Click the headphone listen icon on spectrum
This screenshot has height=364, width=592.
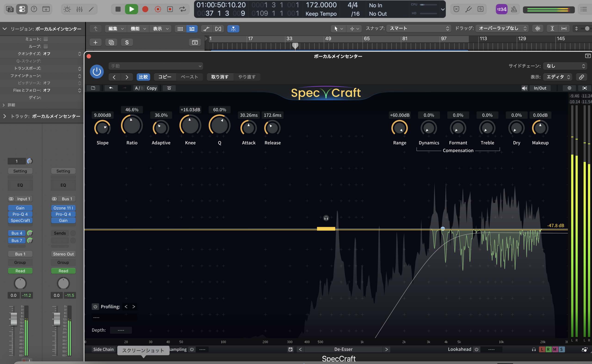coord(326,218)
